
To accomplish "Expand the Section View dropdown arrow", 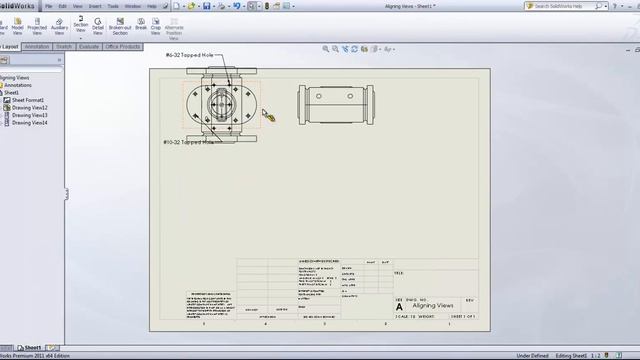I will coord(81,38).
